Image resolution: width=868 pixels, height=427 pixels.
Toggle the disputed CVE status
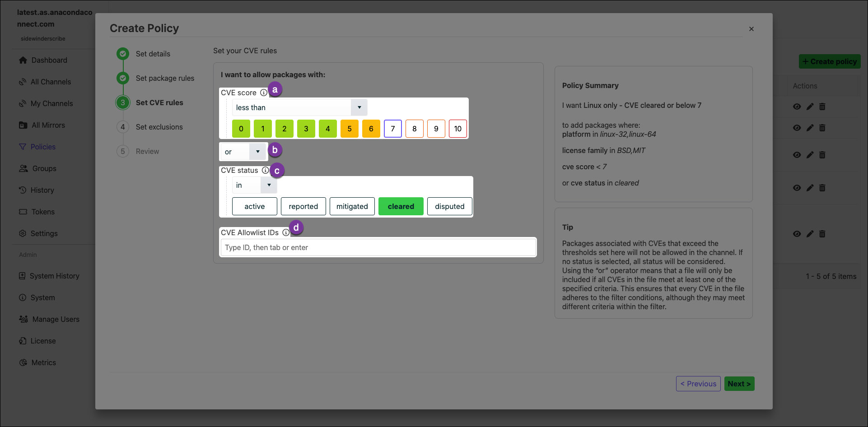point(450,206)
